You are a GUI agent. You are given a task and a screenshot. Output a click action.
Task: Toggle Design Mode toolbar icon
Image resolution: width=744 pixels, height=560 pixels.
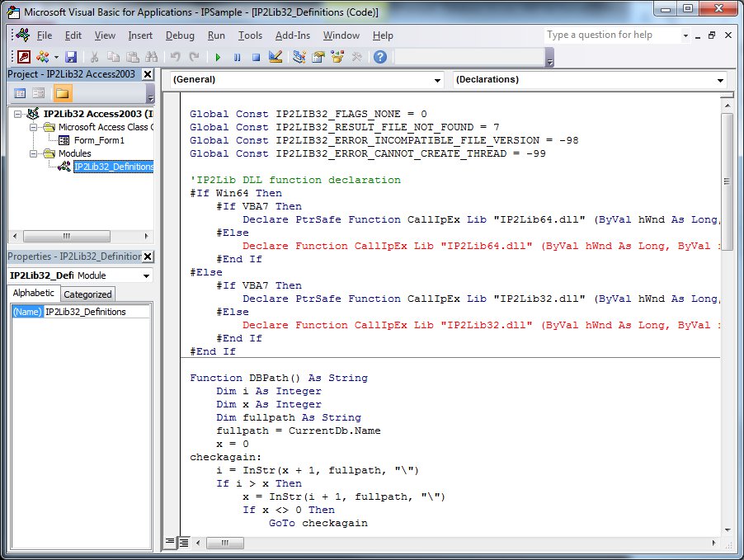(x=275, y=57)
